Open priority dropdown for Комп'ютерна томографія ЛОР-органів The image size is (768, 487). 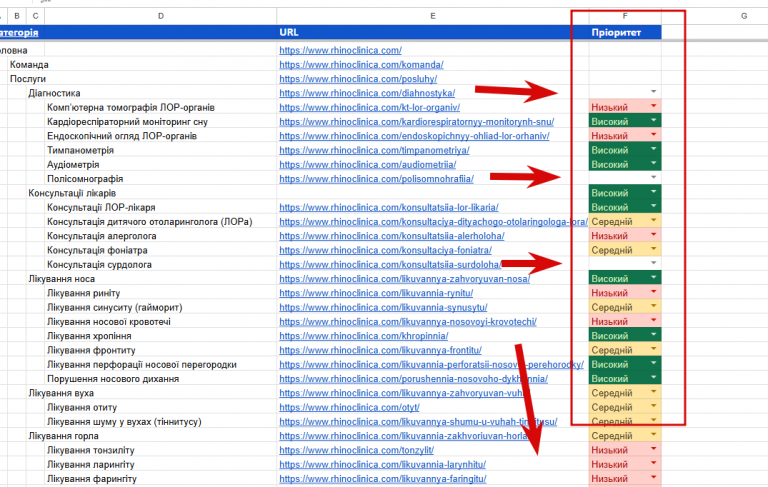point(653,106)
